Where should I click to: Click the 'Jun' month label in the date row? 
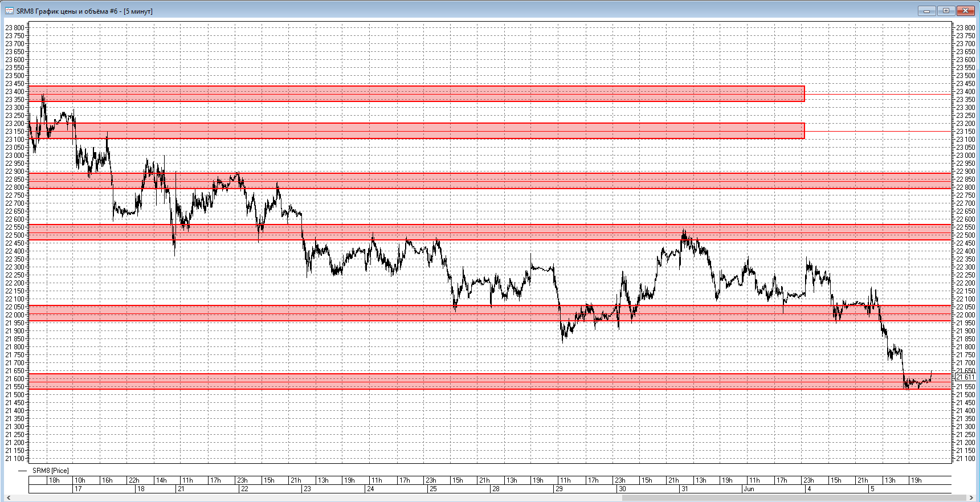pyautogui.click(x=749, y=489)
